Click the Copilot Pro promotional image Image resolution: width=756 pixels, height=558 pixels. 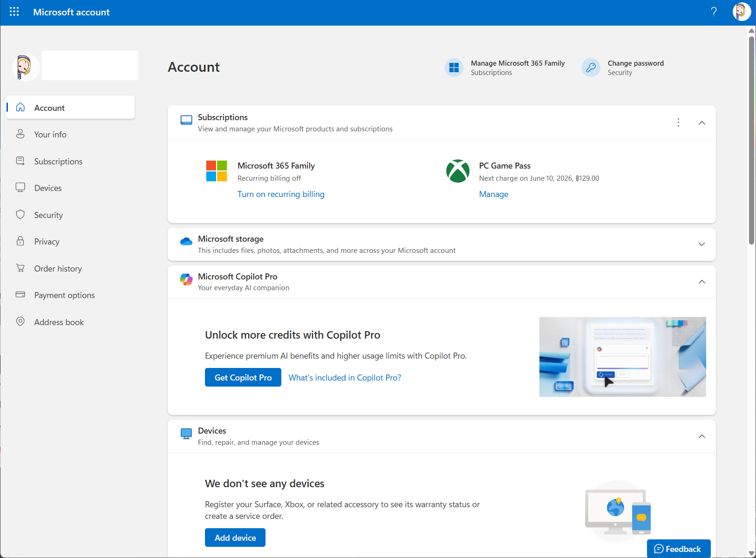(622, 357)
